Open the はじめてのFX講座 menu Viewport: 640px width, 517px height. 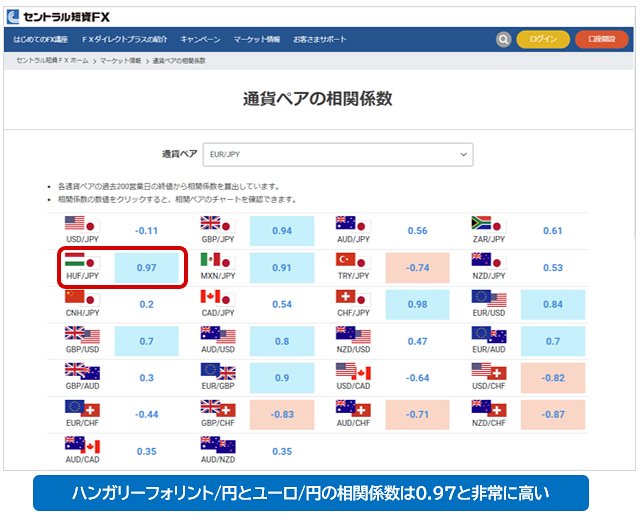[41, 39]
